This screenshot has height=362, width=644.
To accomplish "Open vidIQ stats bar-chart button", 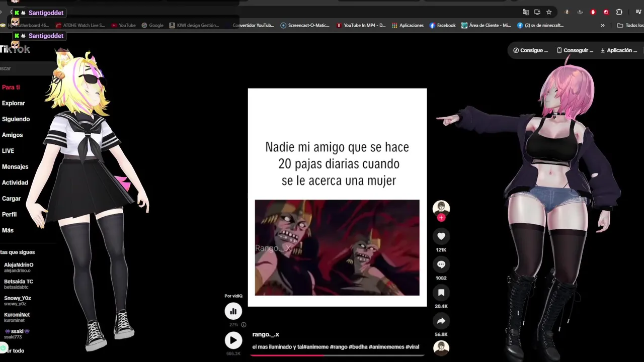I will (x=233, y=311).
